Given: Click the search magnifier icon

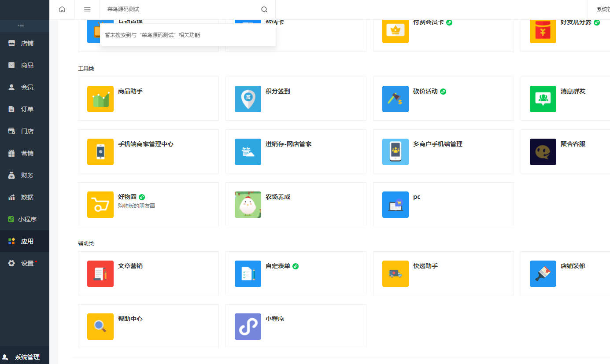Looking at the screenshot, I should click(x=264, y=9).
